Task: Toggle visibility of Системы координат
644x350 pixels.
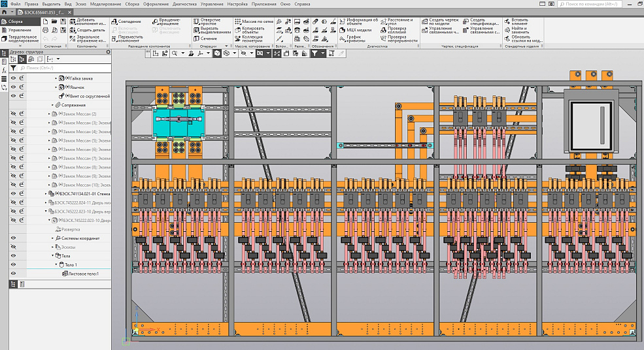Action: pyautogui.click(x=13, y=238)
